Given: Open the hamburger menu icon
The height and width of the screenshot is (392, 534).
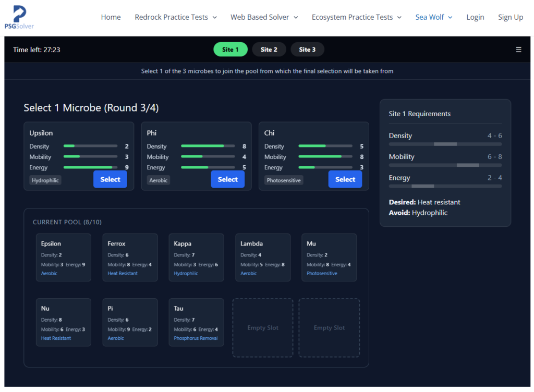Looking at the screenshot, I should tap(518, 50).
